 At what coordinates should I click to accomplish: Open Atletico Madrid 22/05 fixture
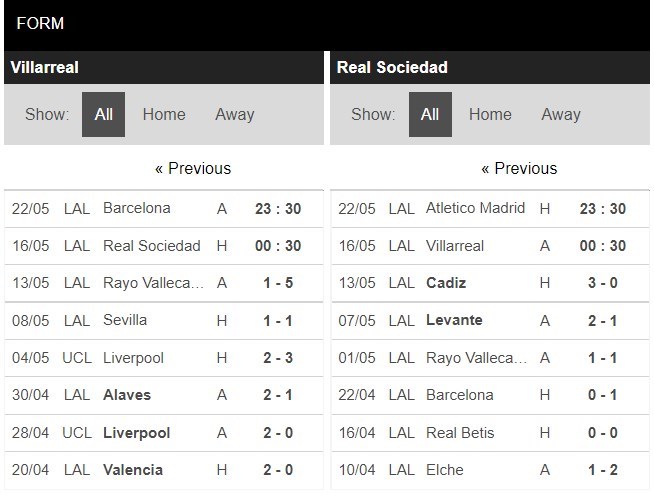click(x=490, y=209)
